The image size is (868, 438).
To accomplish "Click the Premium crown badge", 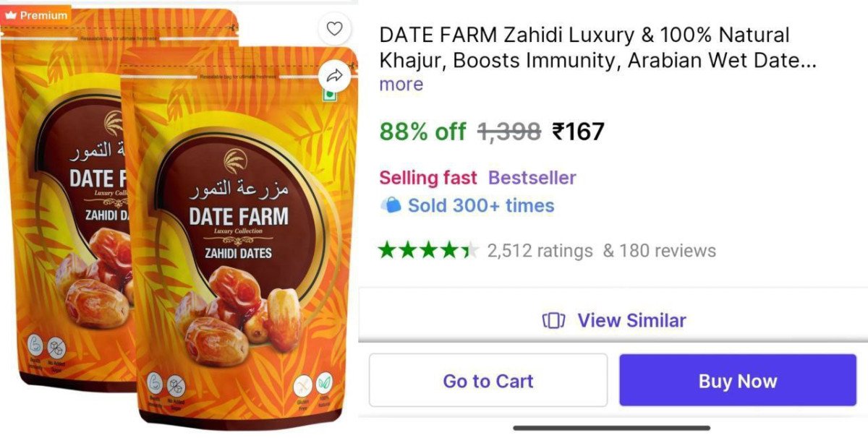I will coord(36,15).
